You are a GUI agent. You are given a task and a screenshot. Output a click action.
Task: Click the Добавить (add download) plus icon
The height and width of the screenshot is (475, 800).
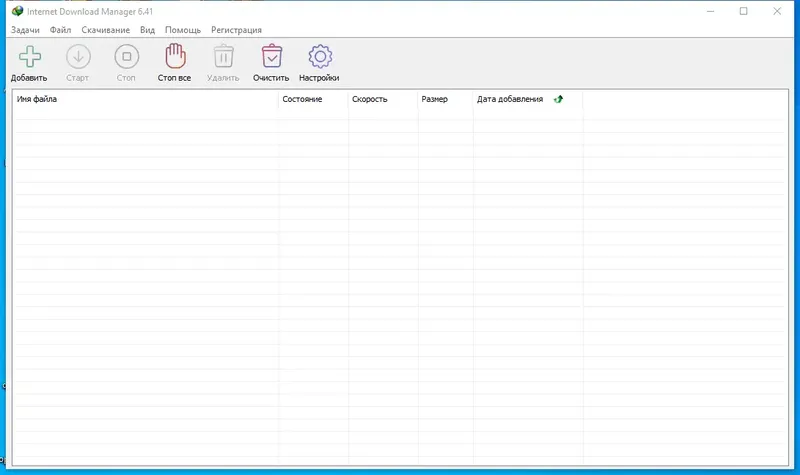tap(30, 57)
